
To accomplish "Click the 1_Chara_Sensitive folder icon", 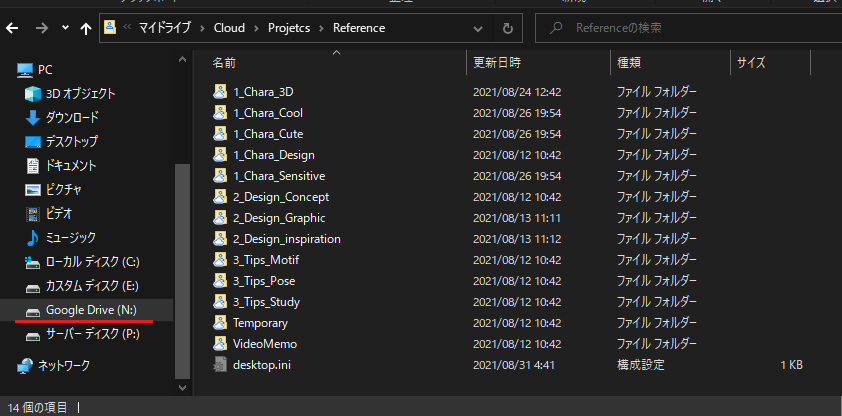I will coord(220,176).
